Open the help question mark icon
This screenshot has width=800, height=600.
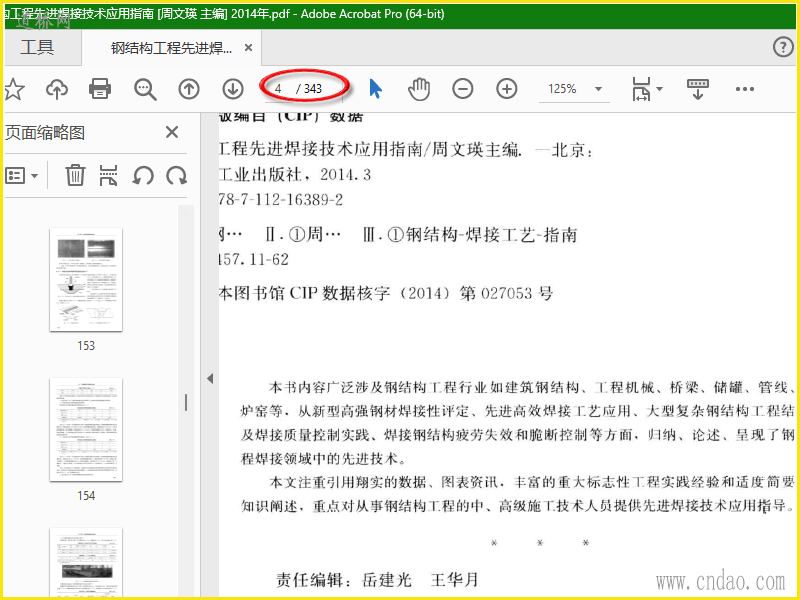click(x=783, y=47)
